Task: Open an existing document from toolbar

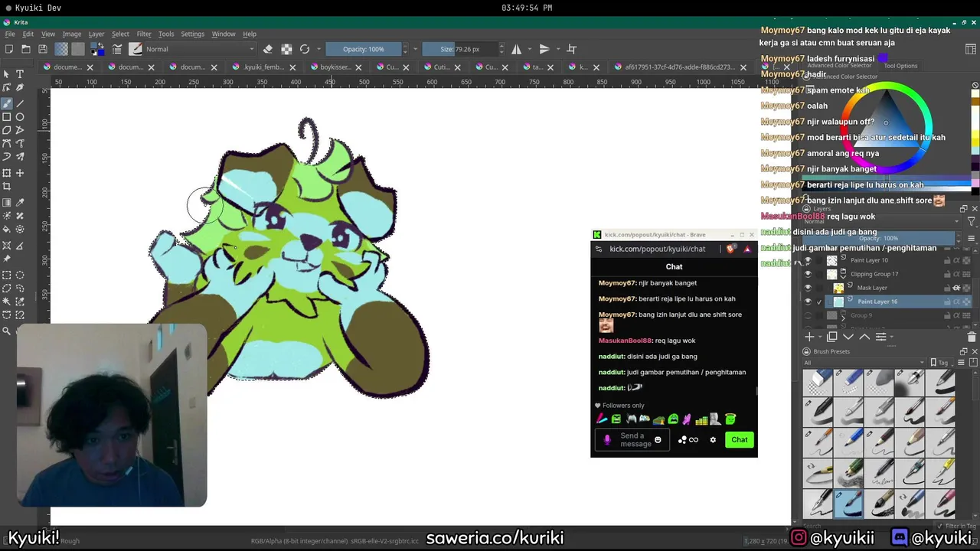Action: [x=25, y=49]
